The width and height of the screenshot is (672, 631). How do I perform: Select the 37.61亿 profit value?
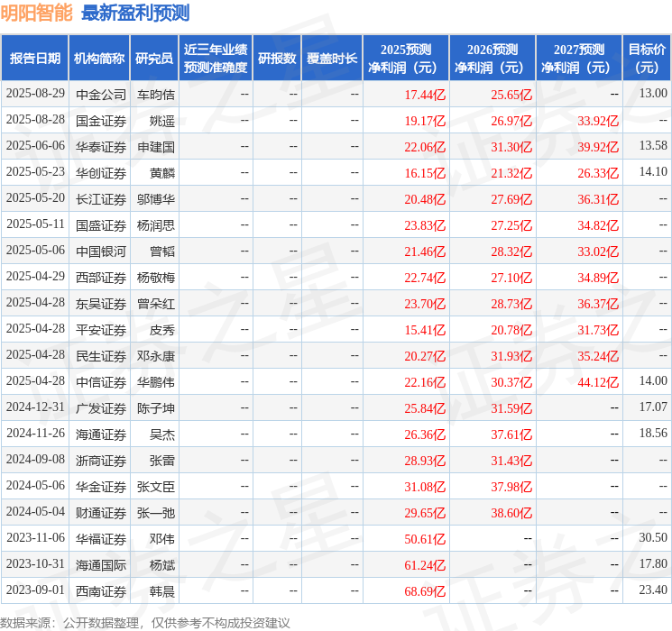click(x=511, y=434)
